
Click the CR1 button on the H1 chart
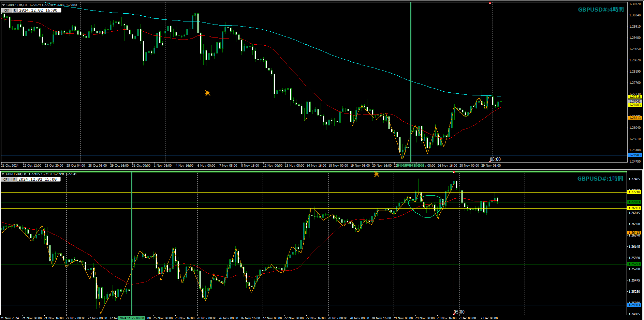(x=6, y=179)
